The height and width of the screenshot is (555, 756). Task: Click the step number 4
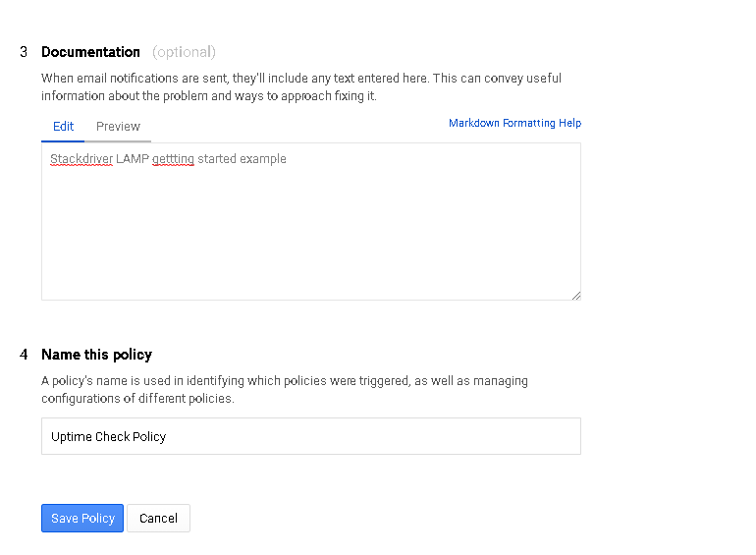click(24, 355)
